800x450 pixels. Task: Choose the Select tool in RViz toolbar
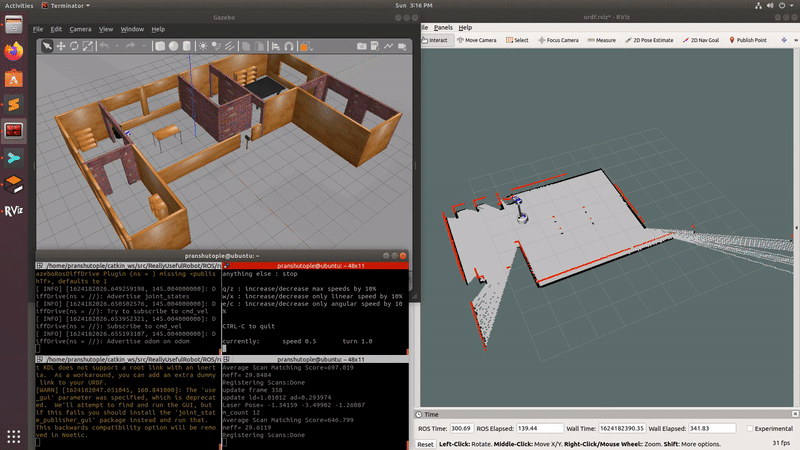[x=517, y=40]
